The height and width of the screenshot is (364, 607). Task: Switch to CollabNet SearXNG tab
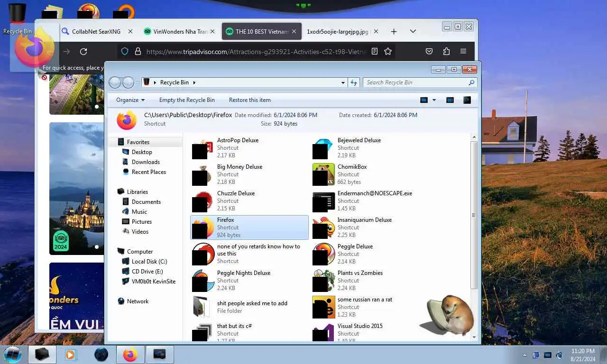click(96, 31)
